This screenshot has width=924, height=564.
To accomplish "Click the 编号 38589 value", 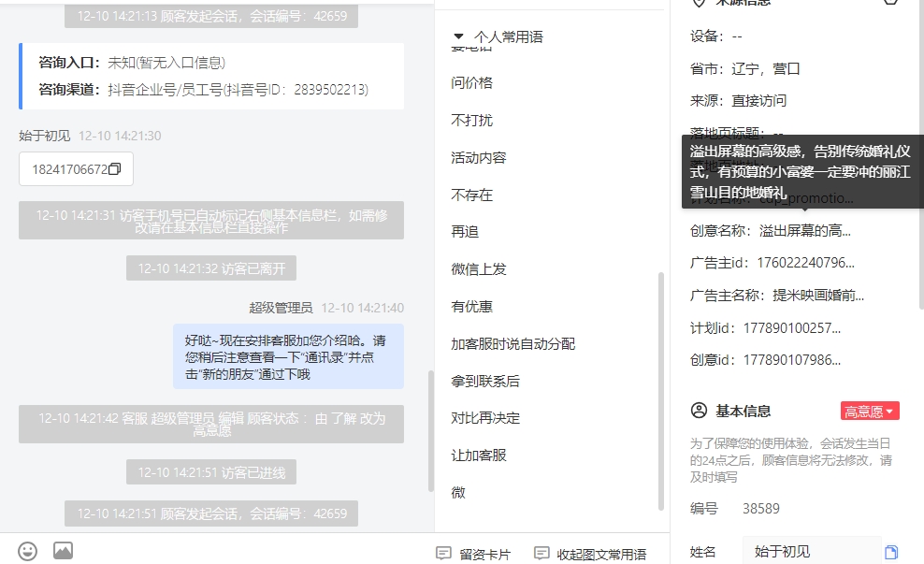I will pos(760,509).
